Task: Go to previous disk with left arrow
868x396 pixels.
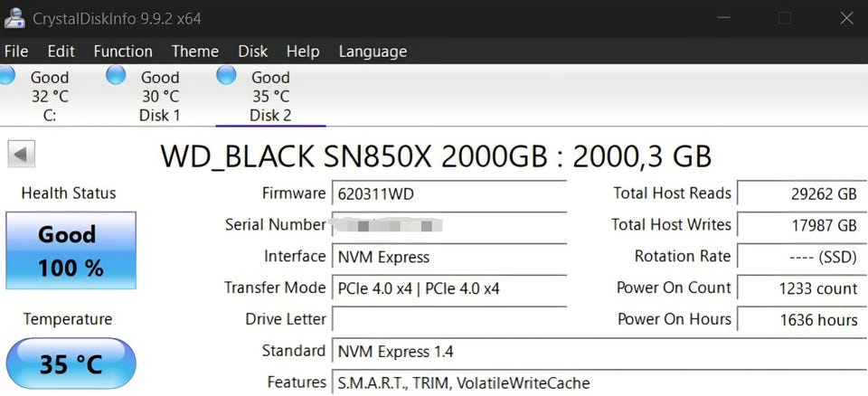Action: (x=22, y=154)
